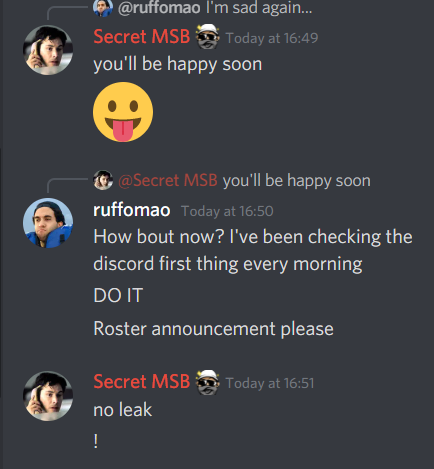Jump to quoted 'you'll be happy soon' reply
Screen dimensions: 434x469
pos(297,181)
